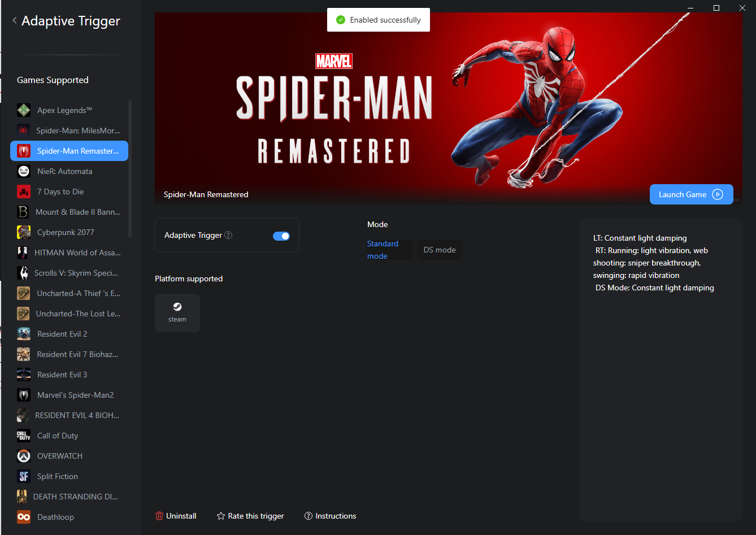
Task: Uninstall this trigger profile
Action: (176, 516)
